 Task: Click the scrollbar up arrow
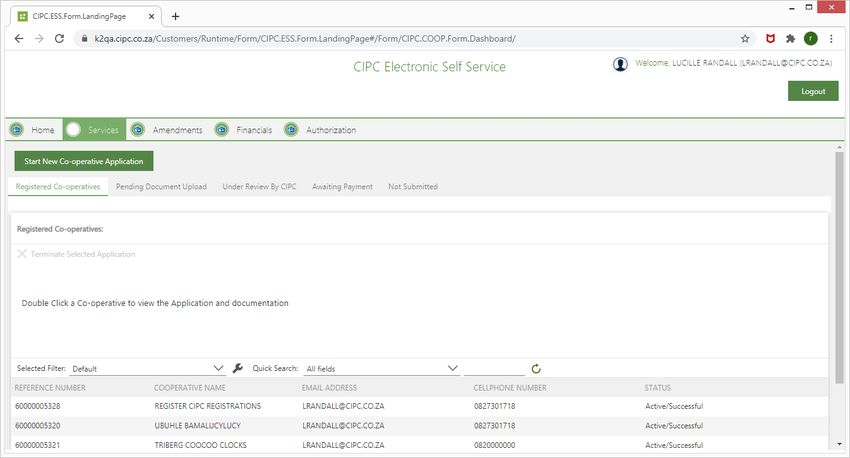tap(839, 147)
